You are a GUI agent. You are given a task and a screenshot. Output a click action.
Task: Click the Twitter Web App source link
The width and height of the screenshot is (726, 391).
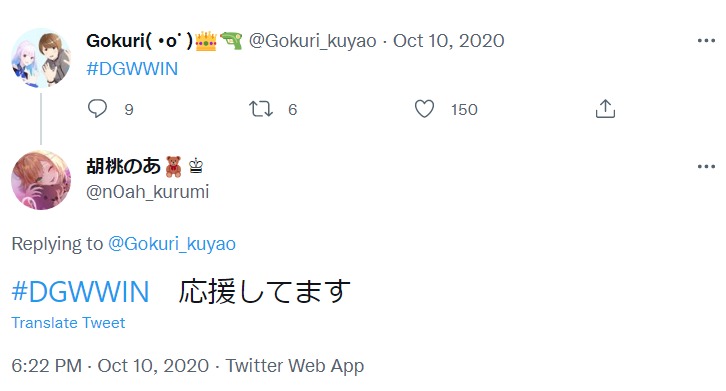coord(294,366)
